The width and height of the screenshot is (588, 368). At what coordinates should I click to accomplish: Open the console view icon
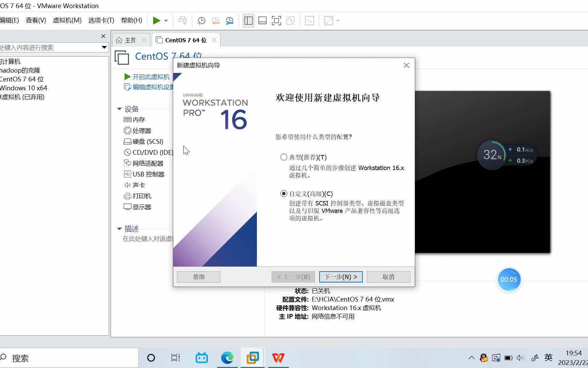[309, 21]
